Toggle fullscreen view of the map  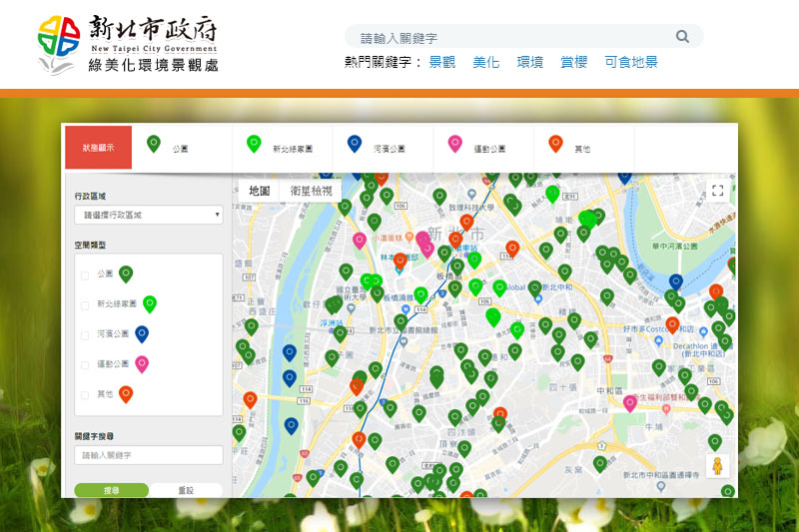(x=716, y=190)
